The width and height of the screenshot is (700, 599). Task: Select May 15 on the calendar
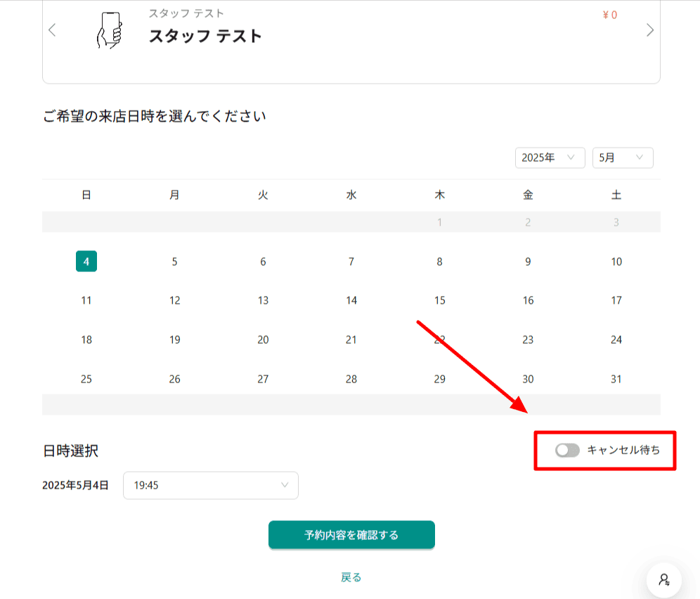440,301
